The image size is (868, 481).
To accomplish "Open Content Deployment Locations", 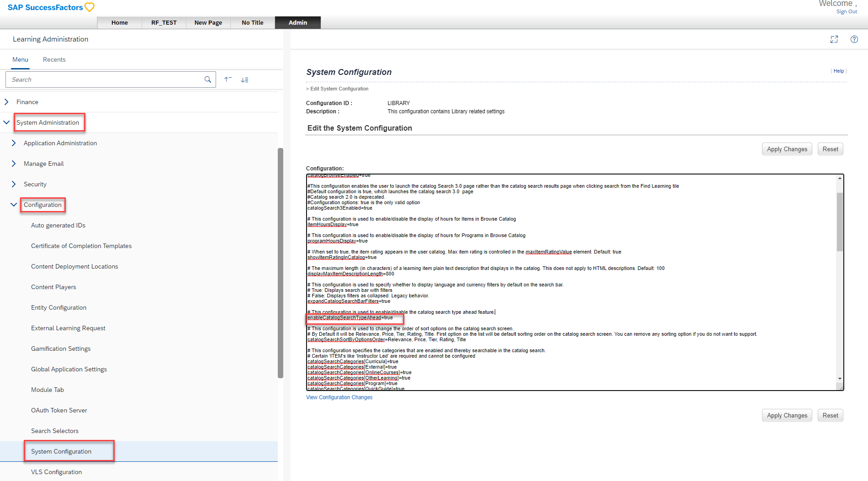I will [74, 266].
